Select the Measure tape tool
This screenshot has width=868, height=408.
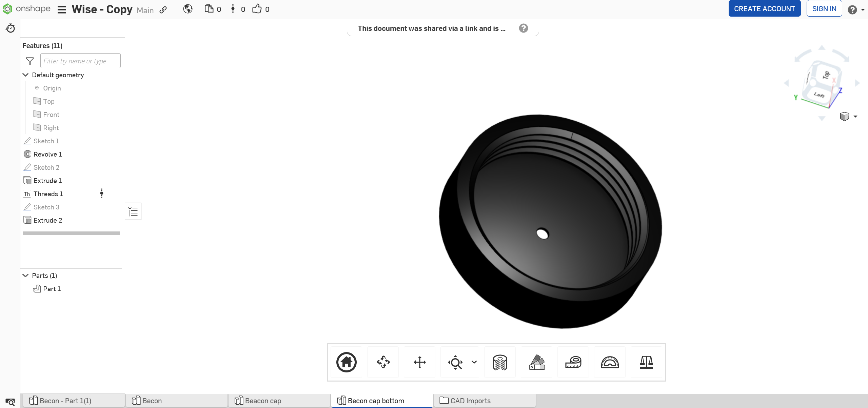click(x=573, y=362)
